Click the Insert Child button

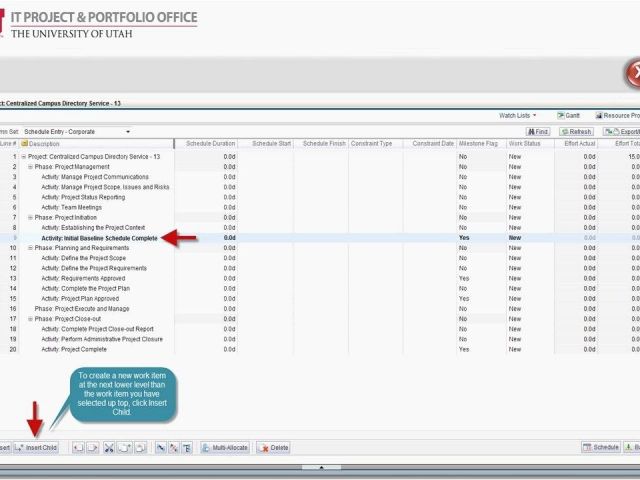tap(36, 448)
